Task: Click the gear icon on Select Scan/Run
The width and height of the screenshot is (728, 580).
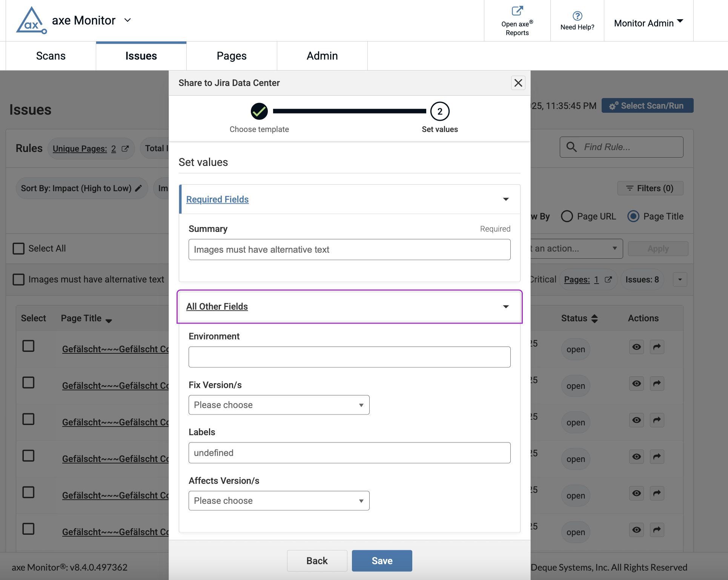Action: (614, 106)
